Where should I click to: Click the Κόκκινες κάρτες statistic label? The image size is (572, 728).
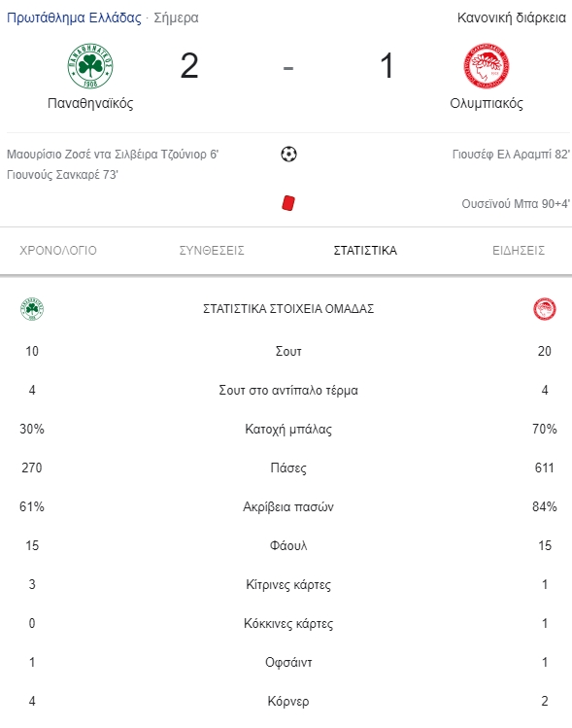(288, 624)
